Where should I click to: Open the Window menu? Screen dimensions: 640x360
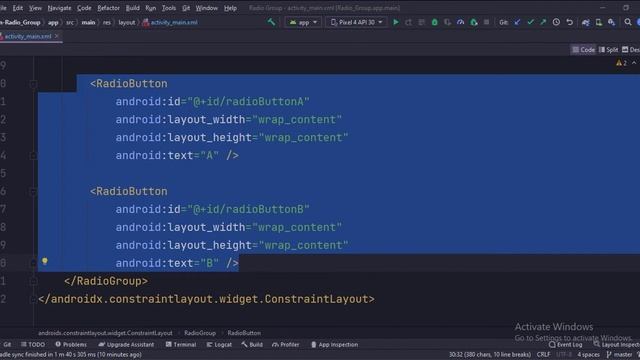(207, 8)
